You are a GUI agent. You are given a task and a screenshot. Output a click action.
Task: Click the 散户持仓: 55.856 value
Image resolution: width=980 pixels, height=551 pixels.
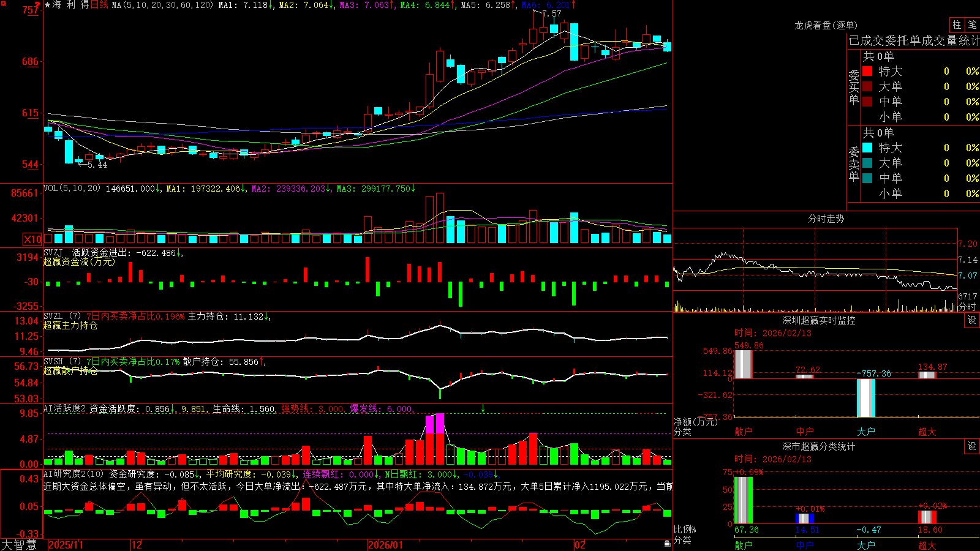point(221,362)
